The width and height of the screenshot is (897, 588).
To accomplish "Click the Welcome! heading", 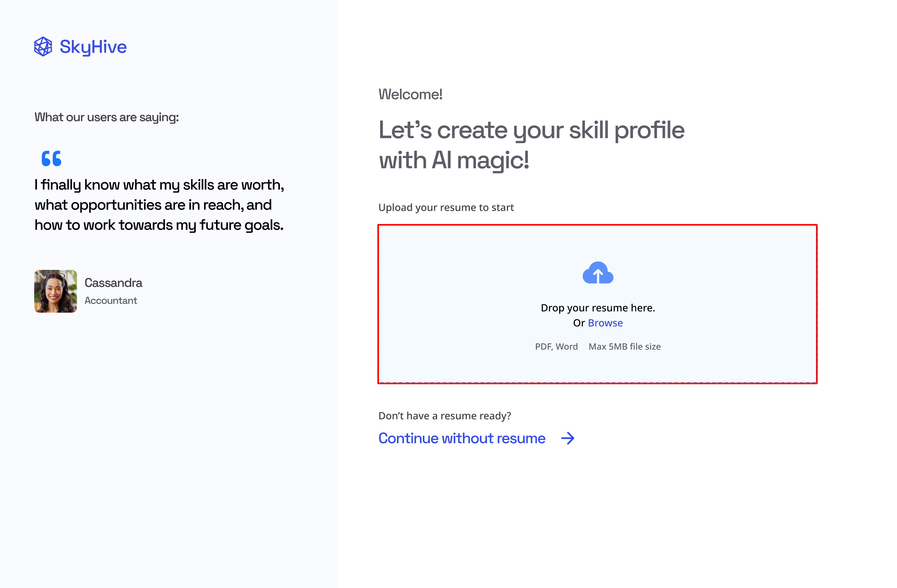I will [x=410, y=94].
